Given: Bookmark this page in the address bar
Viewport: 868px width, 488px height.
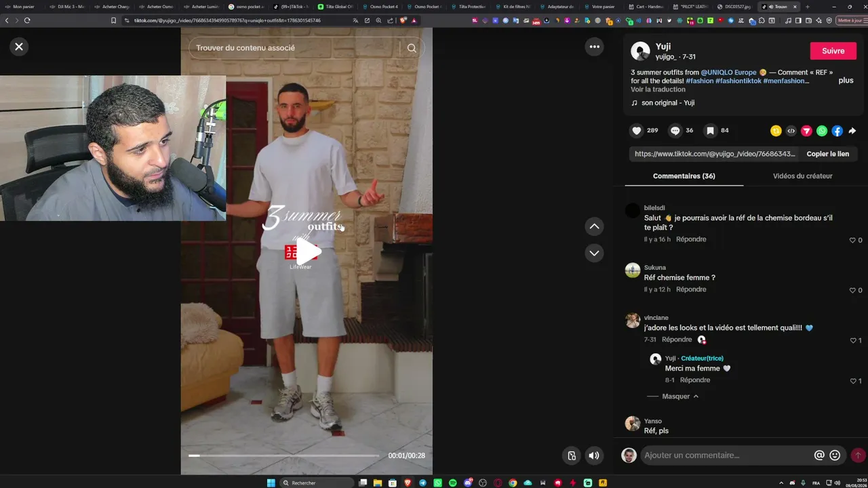Looking at the screenshot, I should coord(114,20).
